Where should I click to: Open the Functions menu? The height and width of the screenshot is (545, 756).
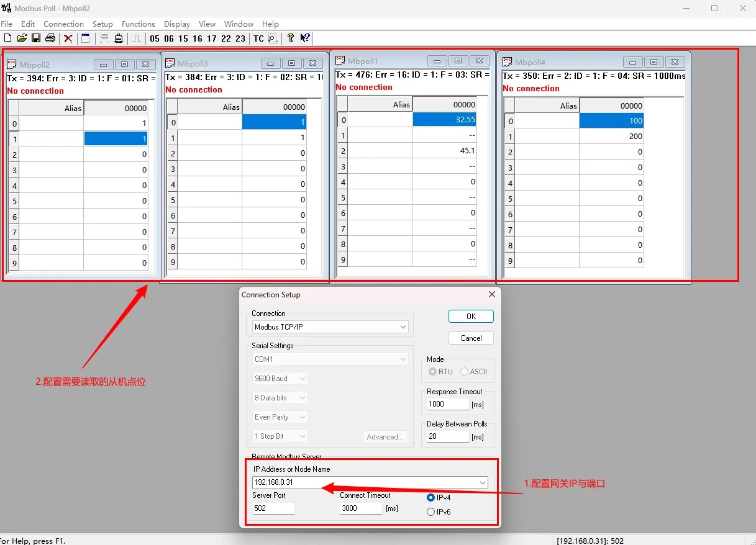click(x=138, y=24)
